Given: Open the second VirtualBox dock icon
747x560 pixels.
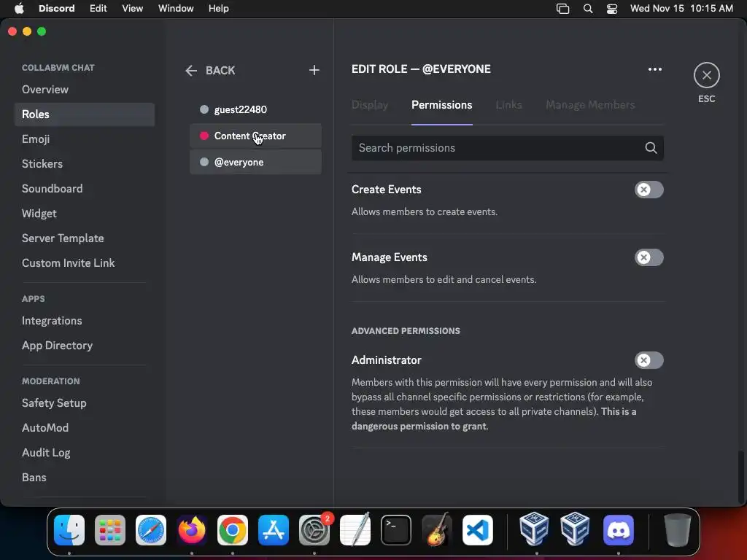Looking at the screenshot, I should (x=575, y=529).
